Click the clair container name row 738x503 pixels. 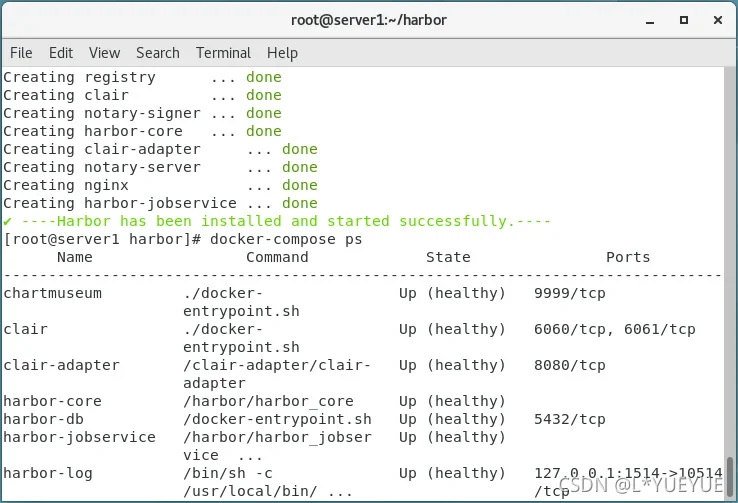[x=25, y=329]
